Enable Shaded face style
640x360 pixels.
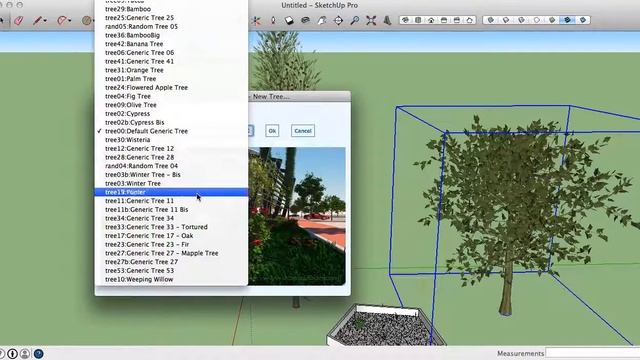tap(552, 20)
